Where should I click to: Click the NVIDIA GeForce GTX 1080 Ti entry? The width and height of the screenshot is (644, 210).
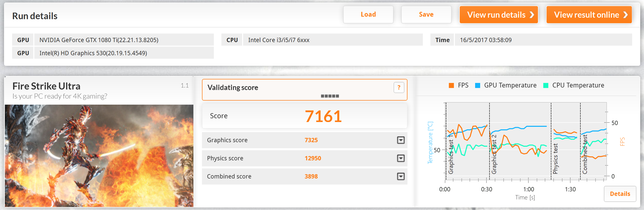(x=124, y=40)
